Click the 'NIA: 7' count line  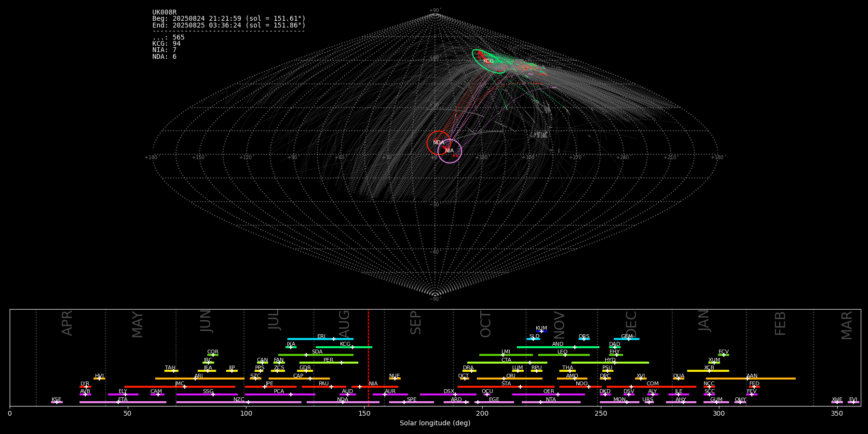[x=164, y=50]
